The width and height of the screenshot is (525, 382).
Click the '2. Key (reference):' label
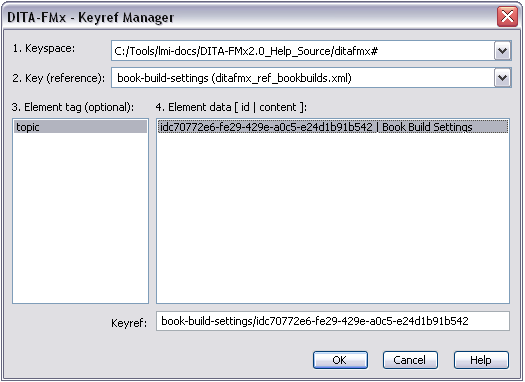click(59, 78)
